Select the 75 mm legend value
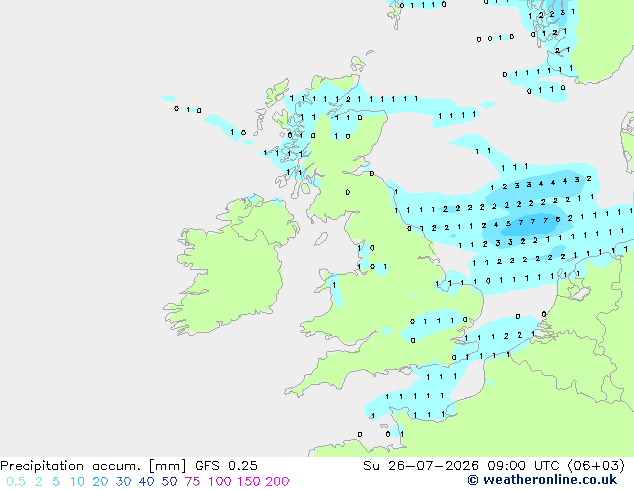Viewport: 634px width, 490px height. [192, 482]
